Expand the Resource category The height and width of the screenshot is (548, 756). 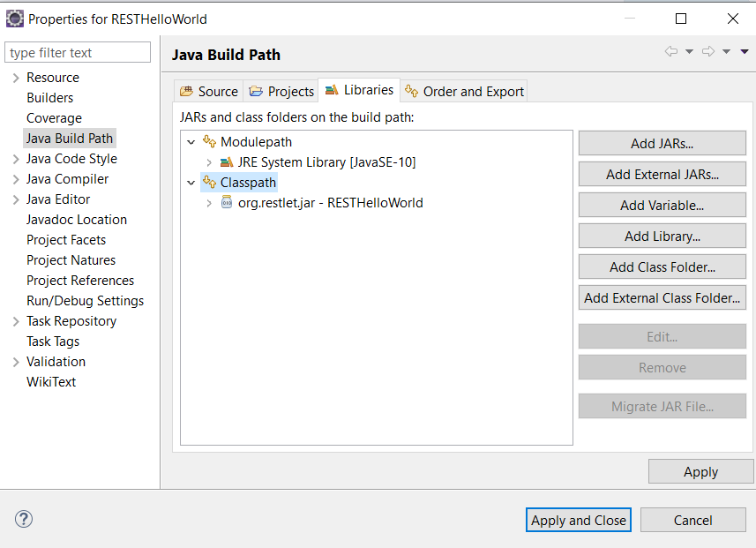click(16, 78)
